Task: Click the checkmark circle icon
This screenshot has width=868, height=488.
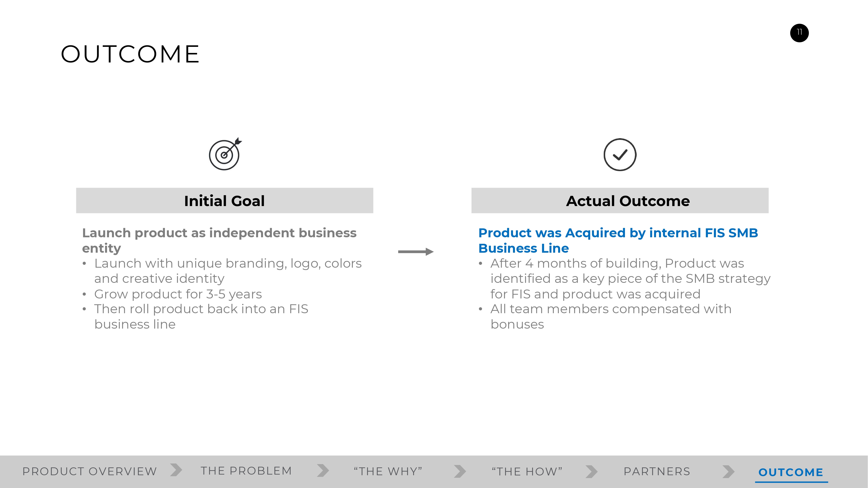Action: coord(620,155)
